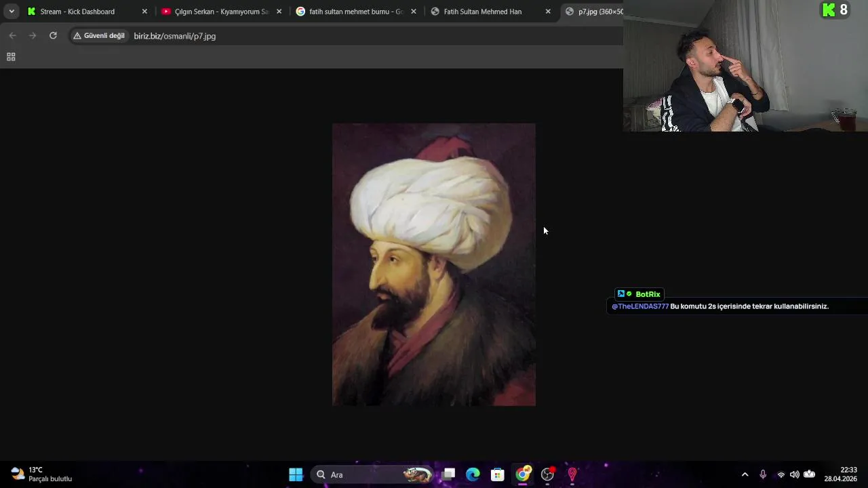Open Task View from the taskbar

449,474
